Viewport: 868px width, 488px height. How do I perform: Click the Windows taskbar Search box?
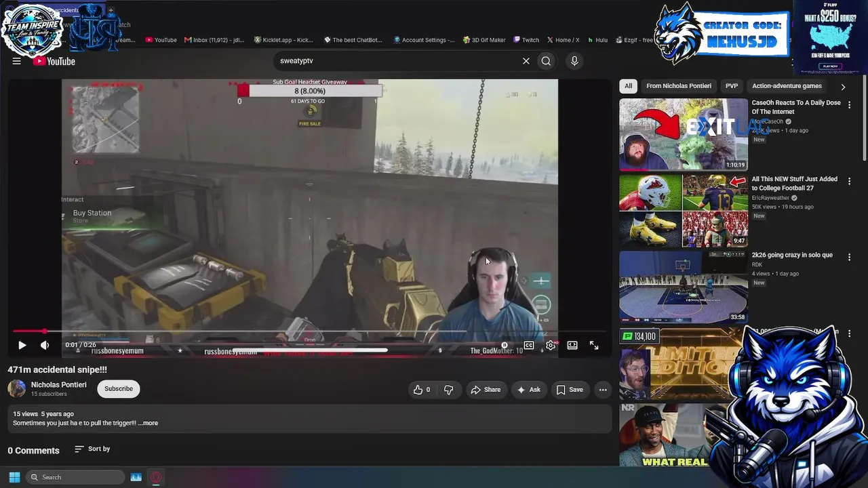point(75,477)
